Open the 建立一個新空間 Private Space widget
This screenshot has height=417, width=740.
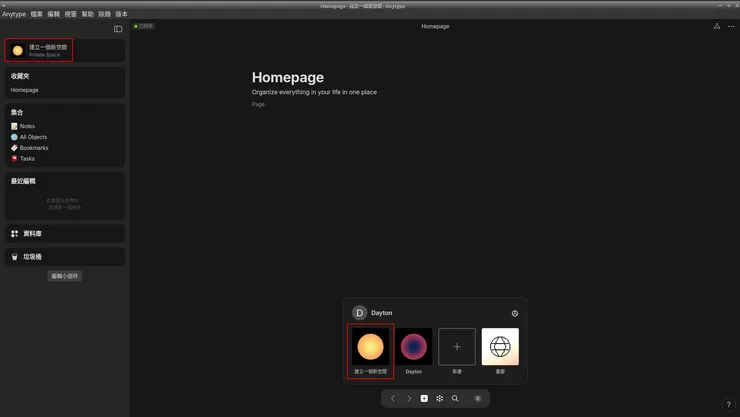pos(65,50)
